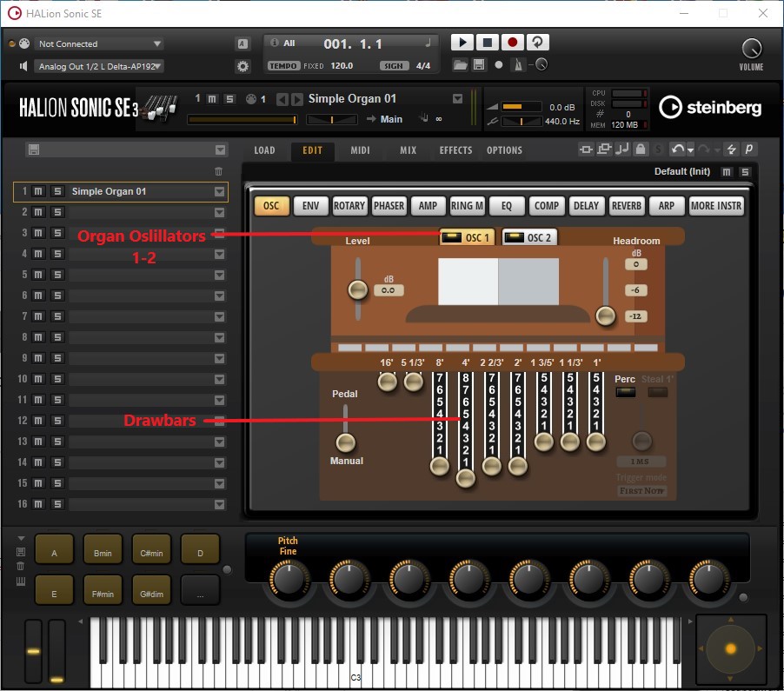This screenshot has height=691, width=784.
Task: Click the oscillator Level slider knob
Action: point(357,290)
